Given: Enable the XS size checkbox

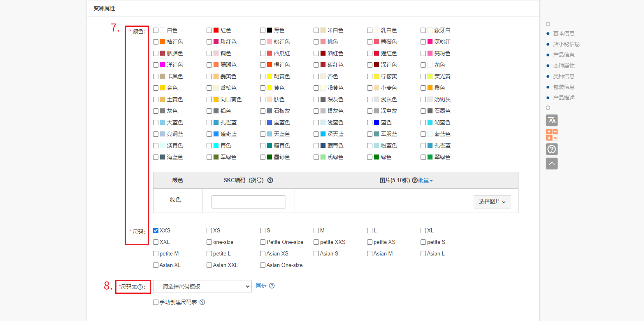Looking at the screenshot, I should click(x=209, y=230).
